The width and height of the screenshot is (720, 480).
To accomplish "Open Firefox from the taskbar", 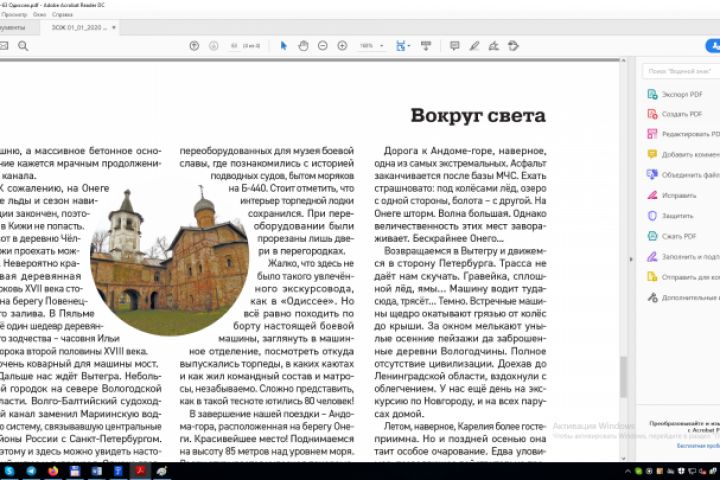I will tap(53, 471).
